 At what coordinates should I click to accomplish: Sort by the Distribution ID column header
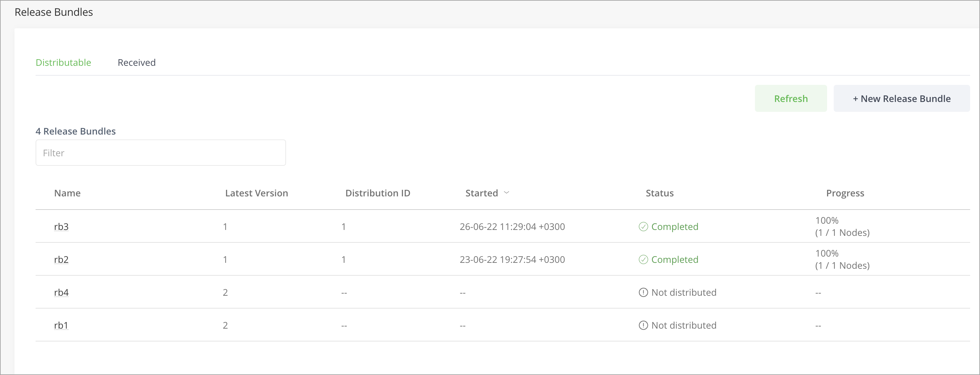(x=377, y=193)
